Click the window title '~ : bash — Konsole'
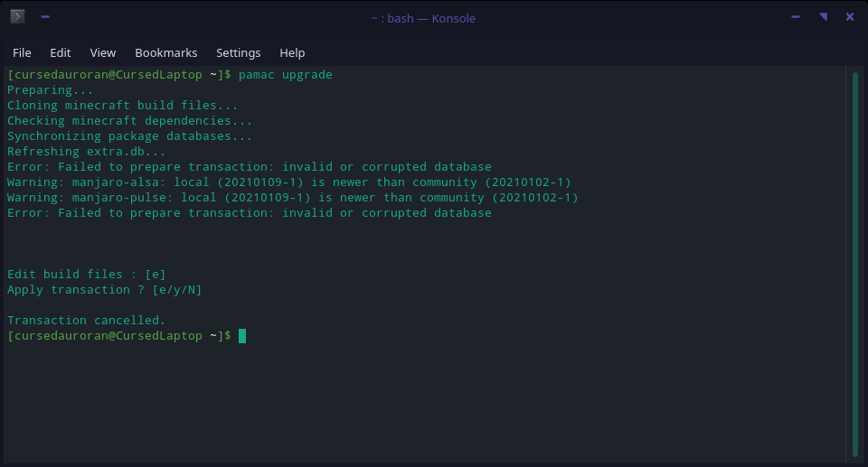The height and width of the screenshot is (467, 868). click(x=422, y=18)
